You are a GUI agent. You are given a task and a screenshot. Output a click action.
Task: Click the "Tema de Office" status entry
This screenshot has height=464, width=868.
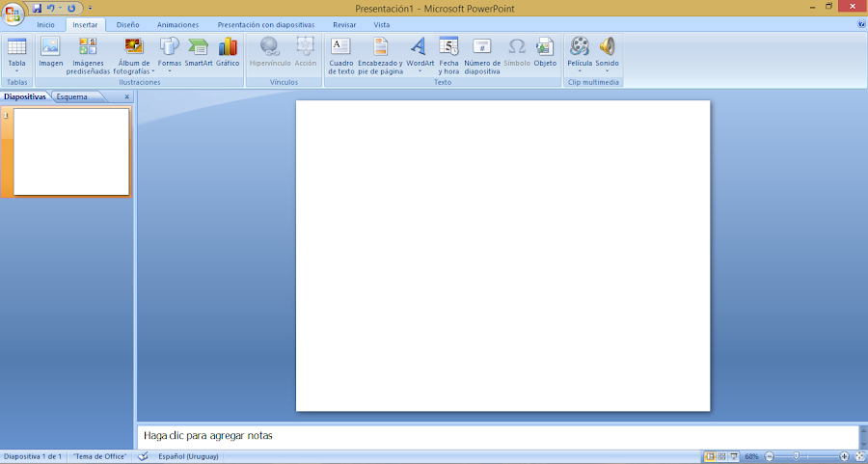tap(99, 457)
